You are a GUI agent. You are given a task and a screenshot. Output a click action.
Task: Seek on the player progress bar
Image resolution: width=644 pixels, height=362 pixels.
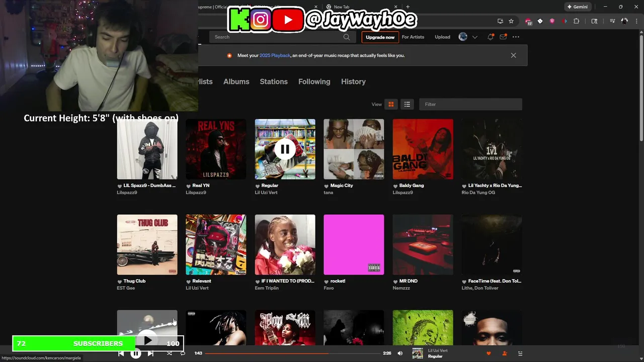pyautogui.click(x=292, y=353)
